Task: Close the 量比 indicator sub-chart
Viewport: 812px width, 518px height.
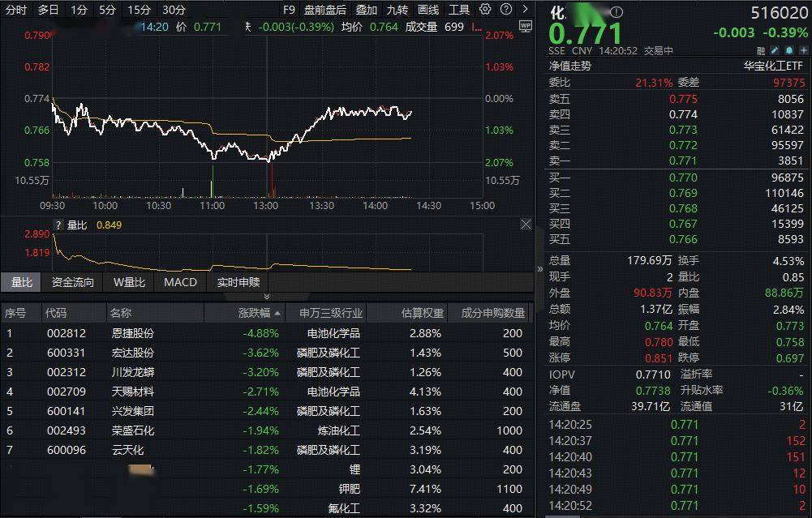Action: pyautogui.click(x=526, y=225)
